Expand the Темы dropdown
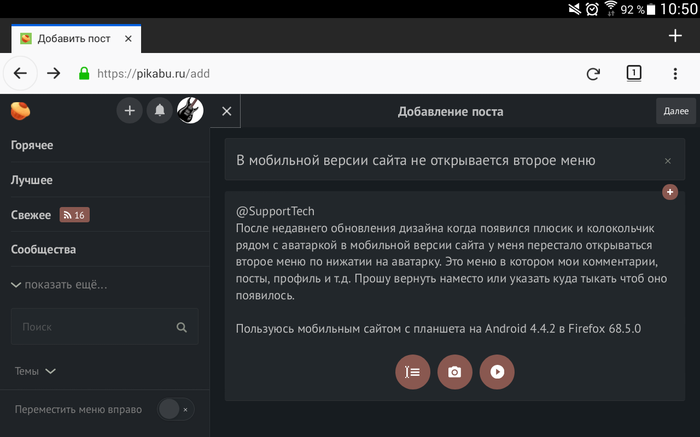 point(35,371)
